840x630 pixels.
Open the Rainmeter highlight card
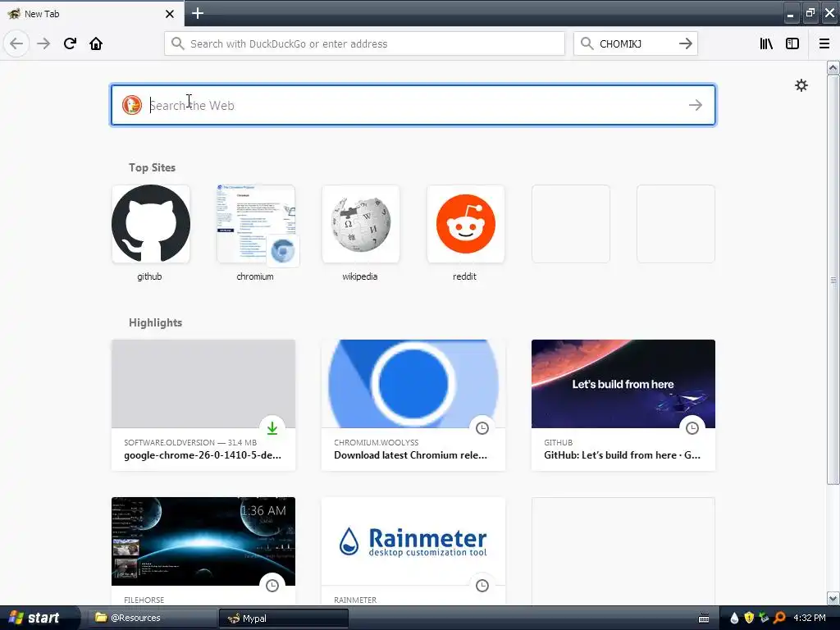(413, 551)
